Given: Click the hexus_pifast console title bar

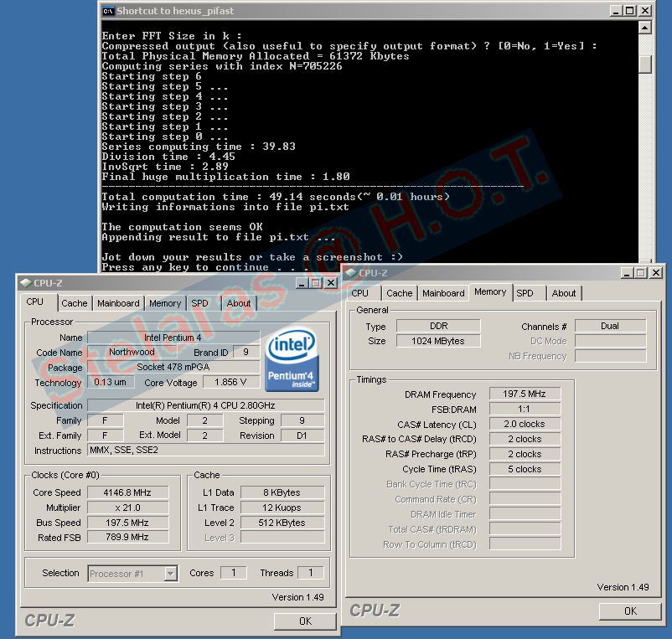Looking at the screenshot, I should [360, 11].
